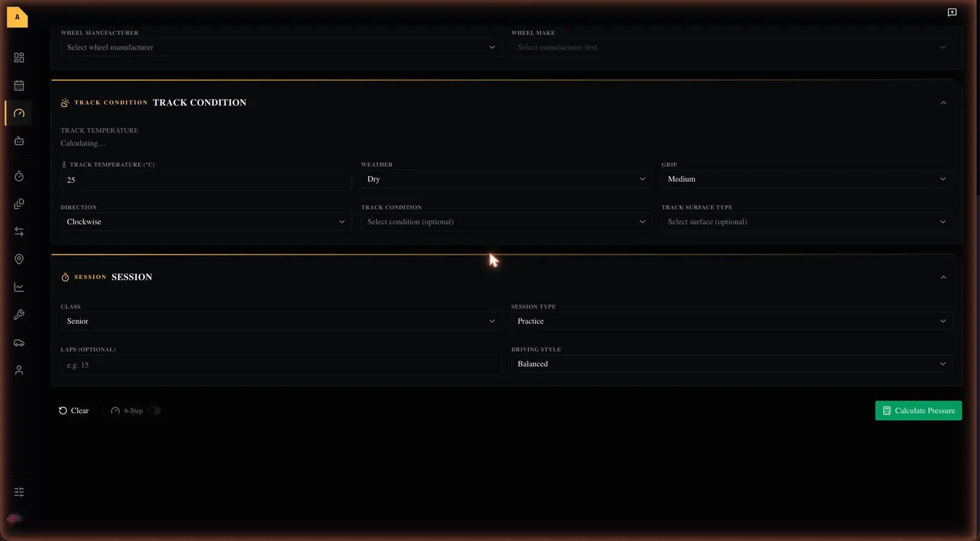Open the map pin locations sidebar icon
The height and width of the screenshot is (541, 980).
click(x=19, y=259)
